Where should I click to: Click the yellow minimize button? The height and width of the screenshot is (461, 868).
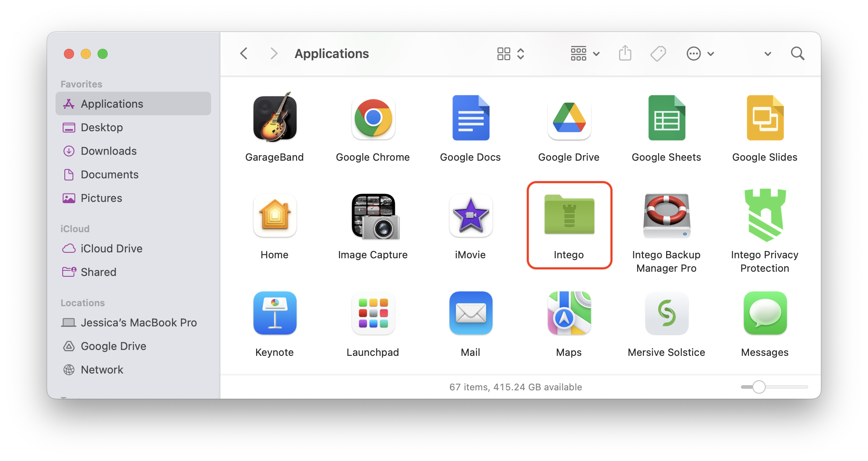86,54
